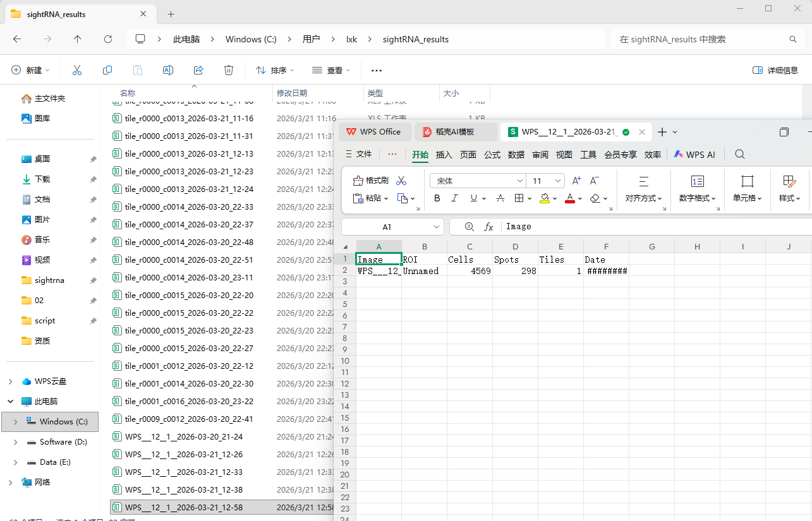This screenshot has height=521, width=812.
Task: Switch to the 数据 ribbon tab
Action: click(515, 153)
